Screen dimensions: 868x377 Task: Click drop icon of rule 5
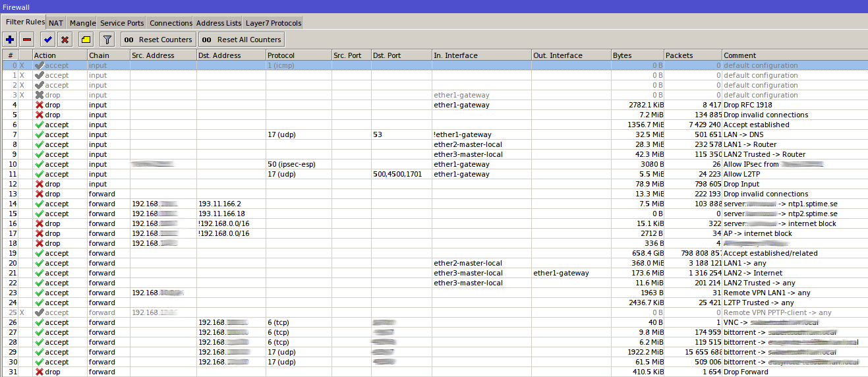pos(40,115)
